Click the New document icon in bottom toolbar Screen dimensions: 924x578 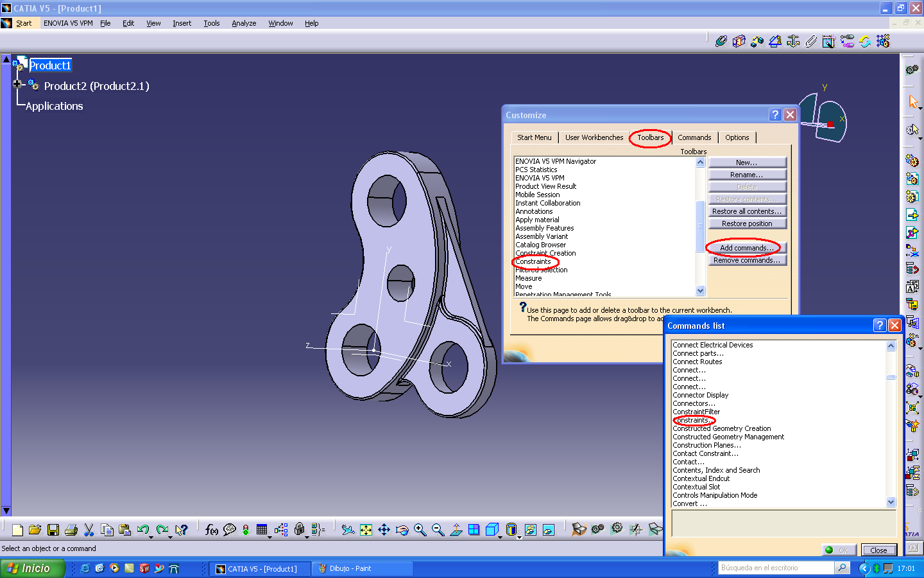[x=18, y=530]
